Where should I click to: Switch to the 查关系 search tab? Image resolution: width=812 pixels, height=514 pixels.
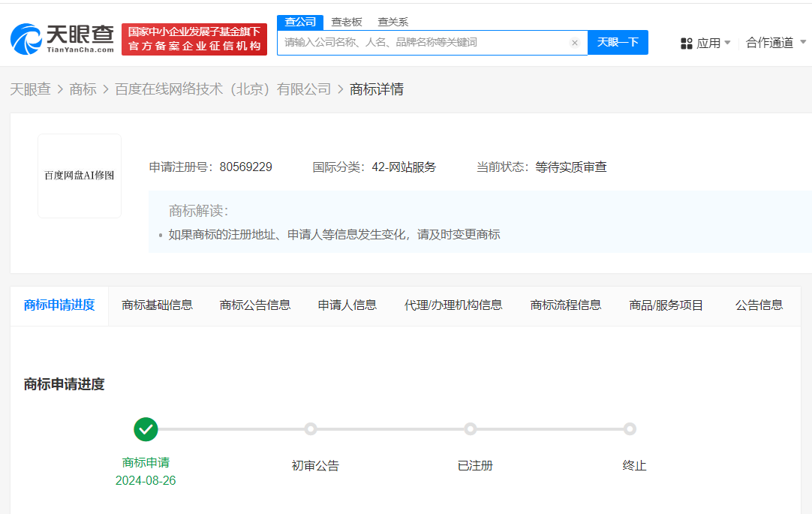tap(393, 22)
